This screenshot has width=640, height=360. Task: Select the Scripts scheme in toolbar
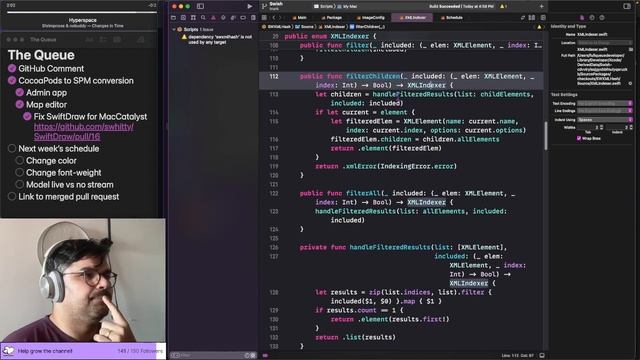[x=324, y=7]
